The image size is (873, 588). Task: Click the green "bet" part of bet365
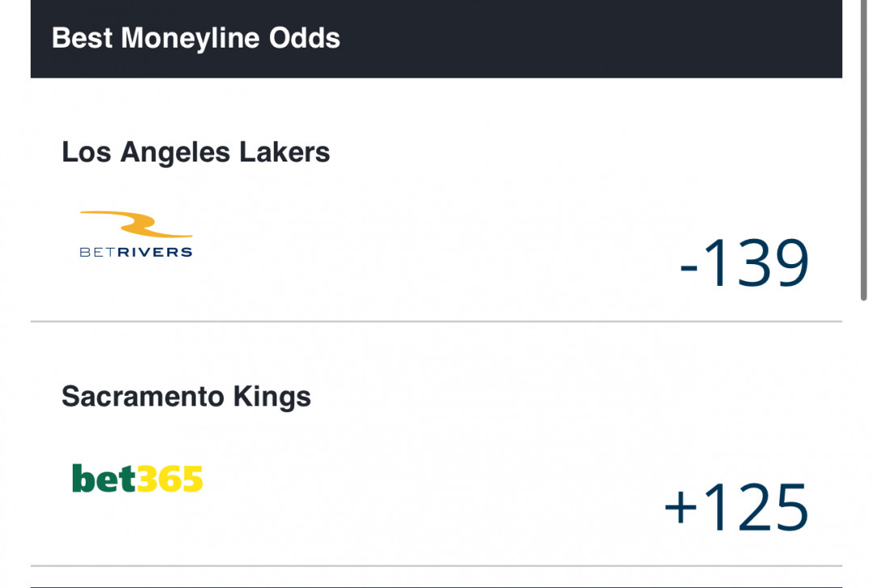coord(103,479)
